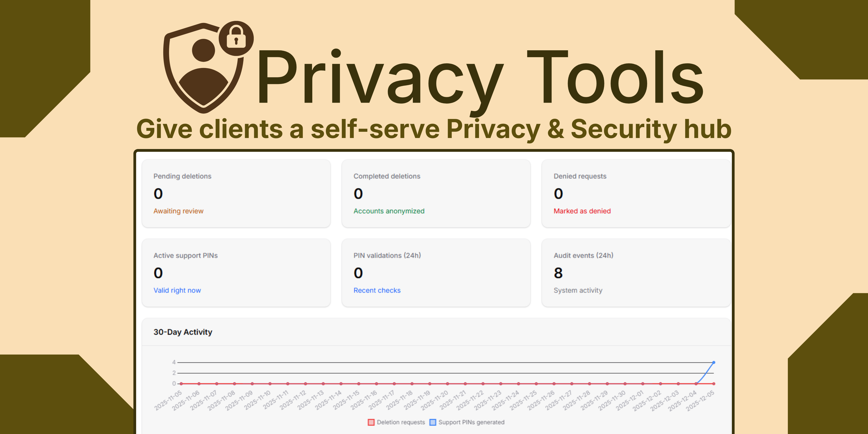Screen dimensions: 868x434
Task: Click the Awaiting review link
Action: coord(179,211)
